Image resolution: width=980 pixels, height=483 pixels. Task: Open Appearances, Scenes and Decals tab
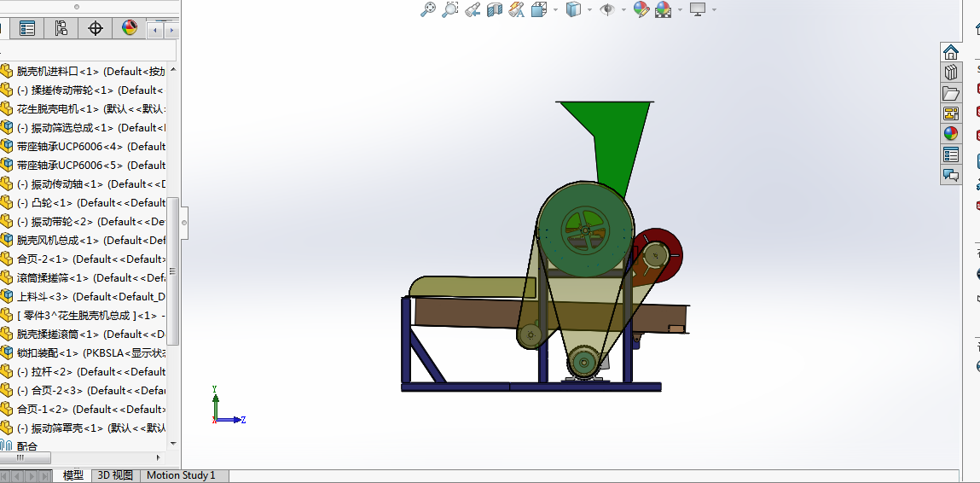point(951,133)
